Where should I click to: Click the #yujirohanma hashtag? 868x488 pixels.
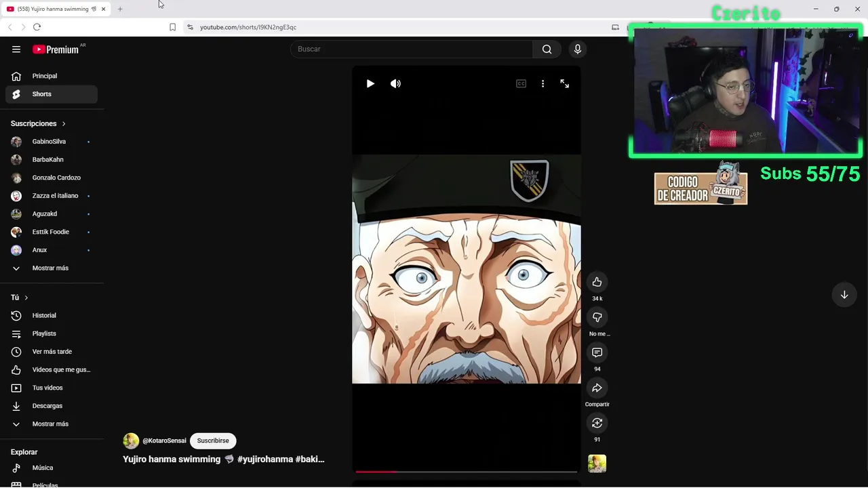pos(265,459)
